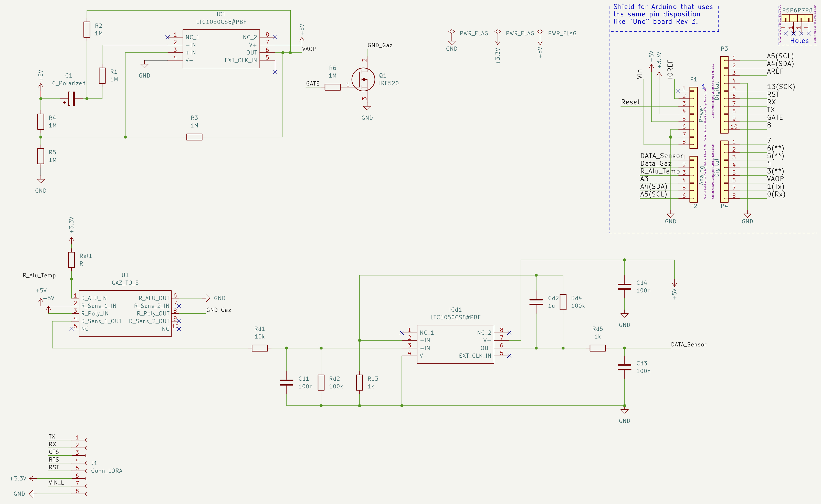Pick the Cd1 100n capacitor symbol
Image resolution: width=821 pixels, height=504 pixels.
pos(287,382)
